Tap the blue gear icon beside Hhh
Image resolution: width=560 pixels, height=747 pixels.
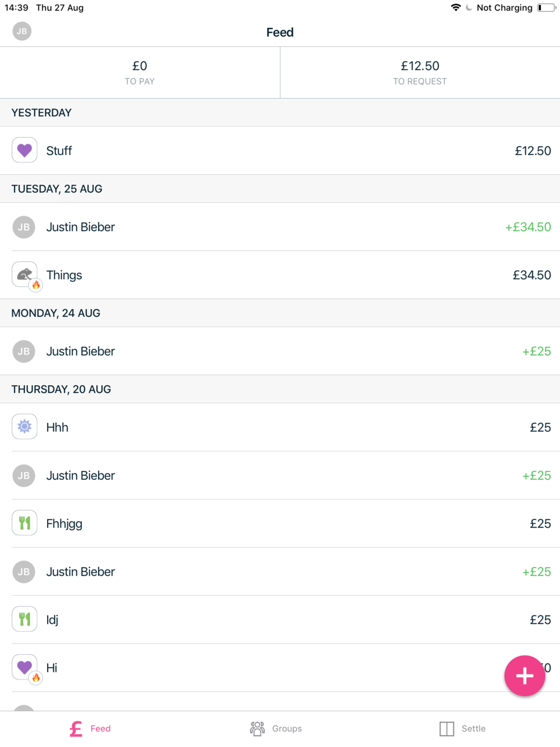(x=24, y=427)
